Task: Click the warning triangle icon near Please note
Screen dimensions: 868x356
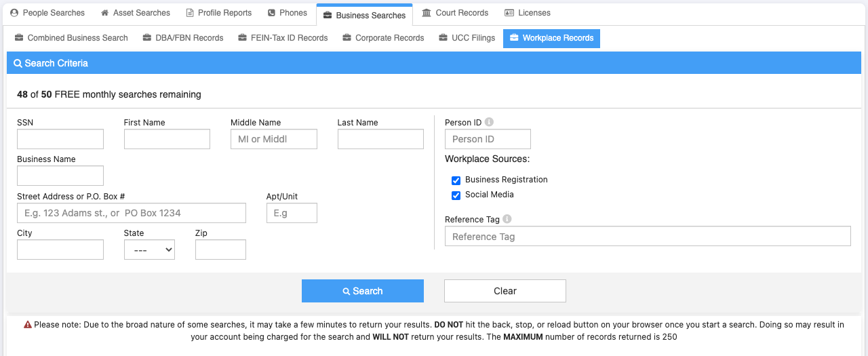Action: (28, 325)
